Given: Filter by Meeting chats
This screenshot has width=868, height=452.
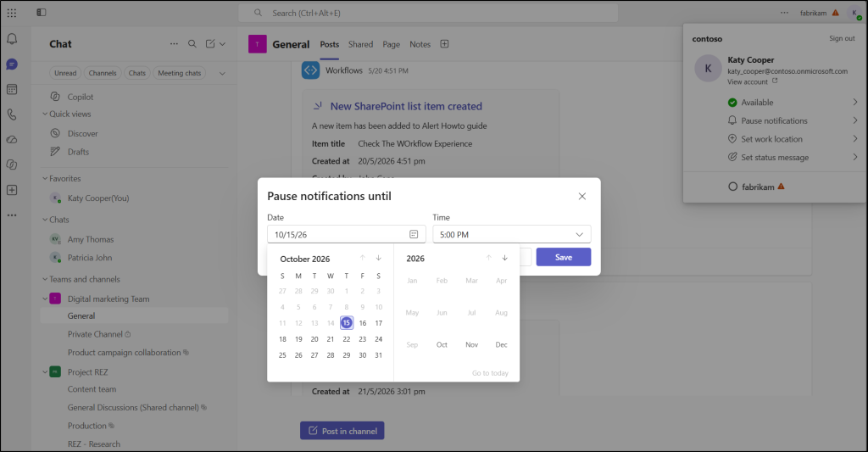Looking at the screenshot, I should [180, 73].
